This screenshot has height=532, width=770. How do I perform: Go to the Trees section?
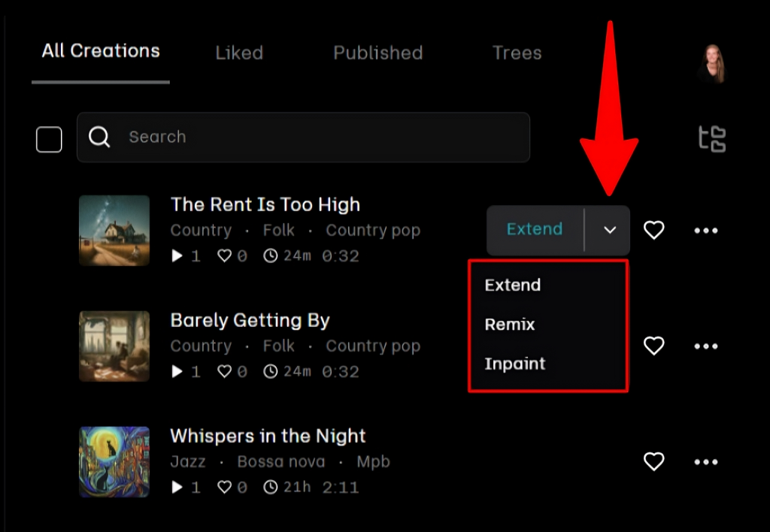tap(517, 53)
